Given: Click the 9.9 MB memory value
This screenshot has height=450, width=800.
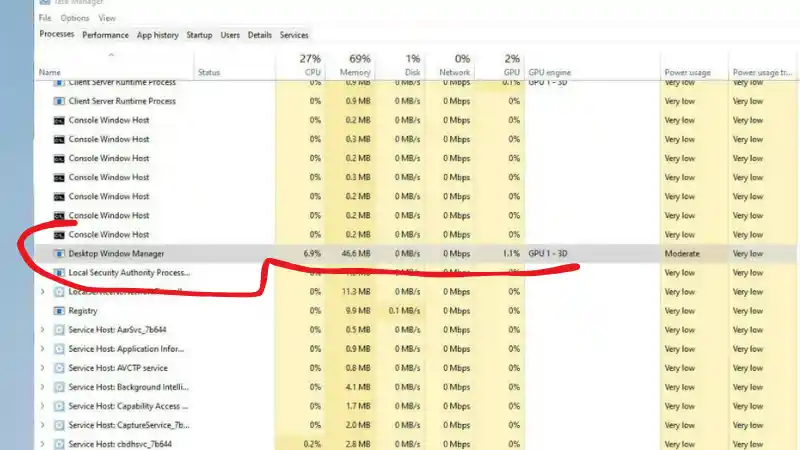Looking at the screenshot, I should (x=358, y=311).
